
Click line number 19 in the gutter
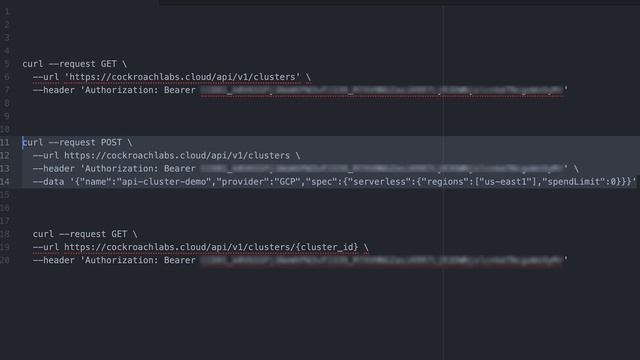coord(5,247)
